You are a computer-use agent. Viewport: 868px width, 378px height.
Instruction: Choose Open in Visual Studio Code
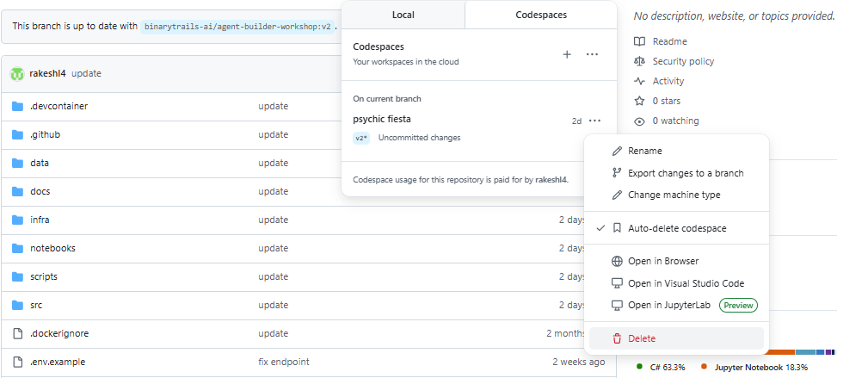coord(685,283)
